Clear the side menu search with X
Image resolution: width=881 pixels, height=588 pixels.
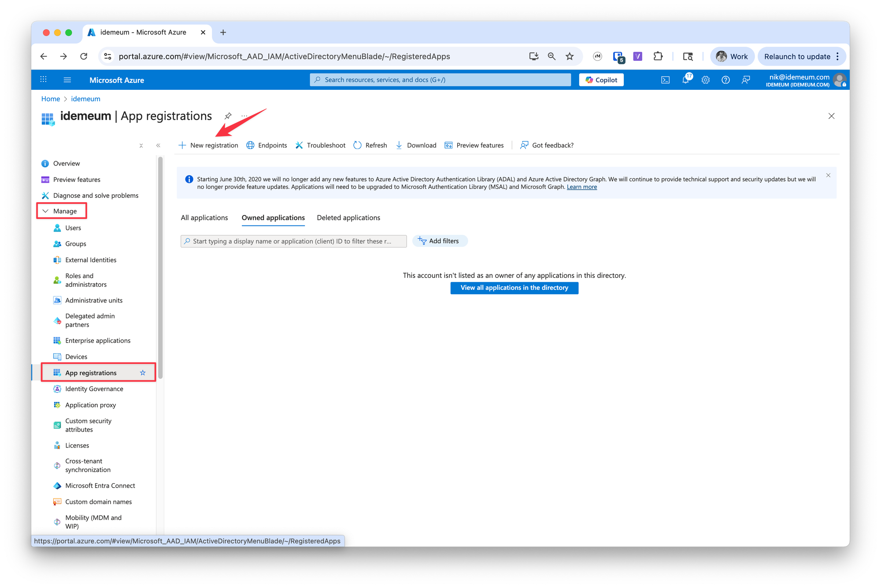(x=141, y=146)
